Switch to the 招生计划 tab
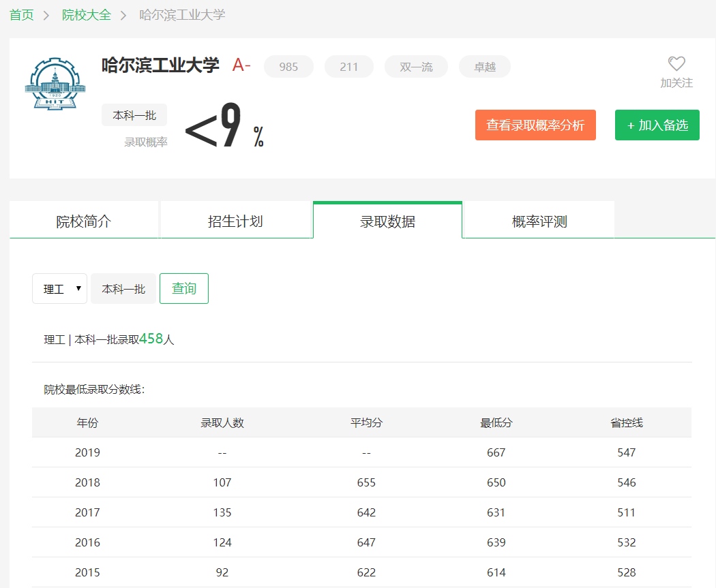 pos(235,221)
